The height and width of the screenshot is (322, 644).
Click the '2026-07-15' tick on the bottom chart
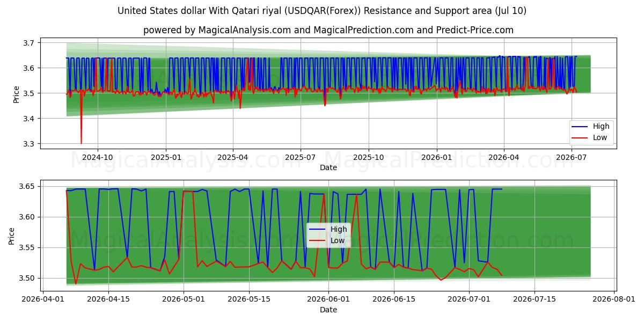pyautogui.click(x=535, y=299)
